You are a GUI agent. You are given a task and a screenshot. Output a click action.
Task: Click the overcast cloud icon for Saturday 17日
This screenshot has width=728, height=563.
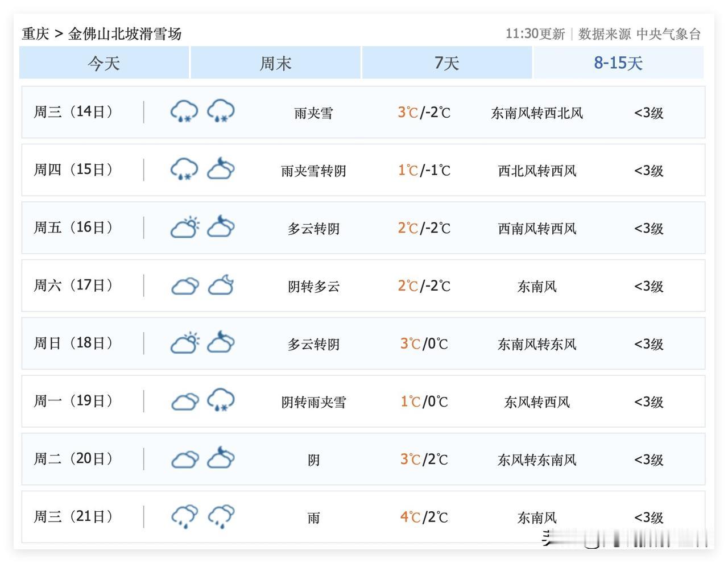click(x=184, y=285)
